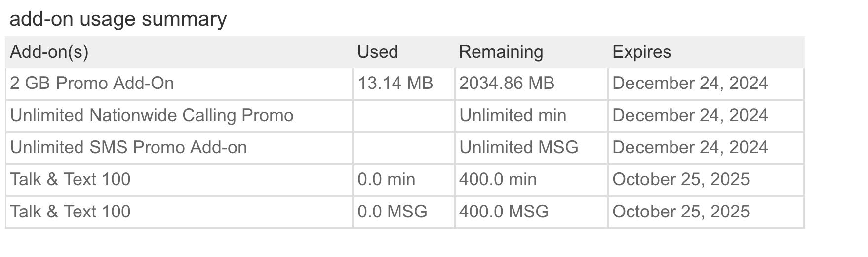The width and height of the screenshot is (868, 257).
Task: Click the "2 GB Promo Add-On" name cell
Action: pyautogui.click(x=92, y=83)
